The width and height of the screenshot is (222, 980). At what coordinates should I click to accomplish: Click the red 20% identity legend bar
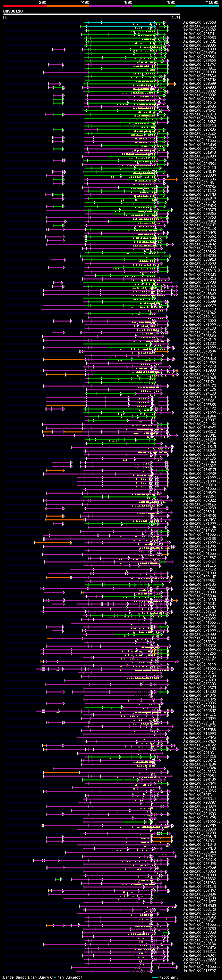pyautogui.click(x=25, y=6)
